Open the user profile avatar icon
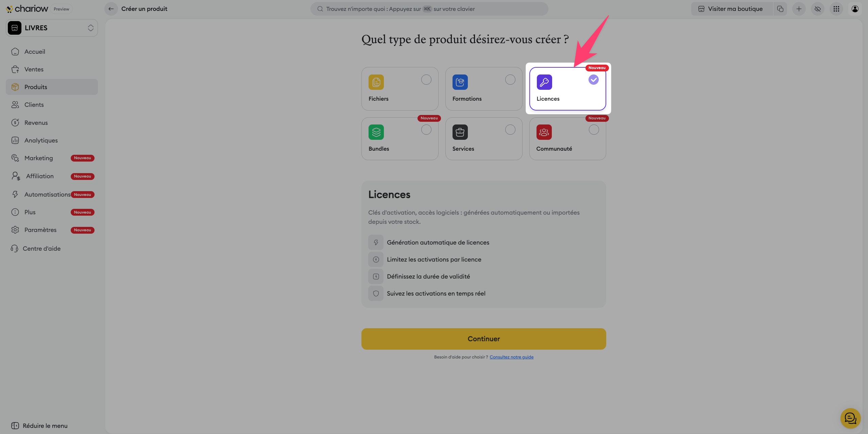868x434 pixels. 855,9
